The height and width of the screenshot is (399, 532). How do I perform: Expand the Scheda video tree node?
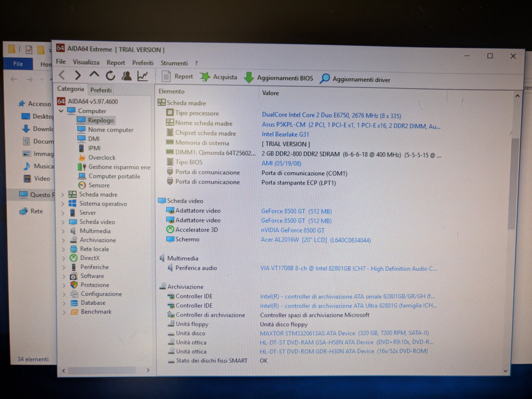63,222
